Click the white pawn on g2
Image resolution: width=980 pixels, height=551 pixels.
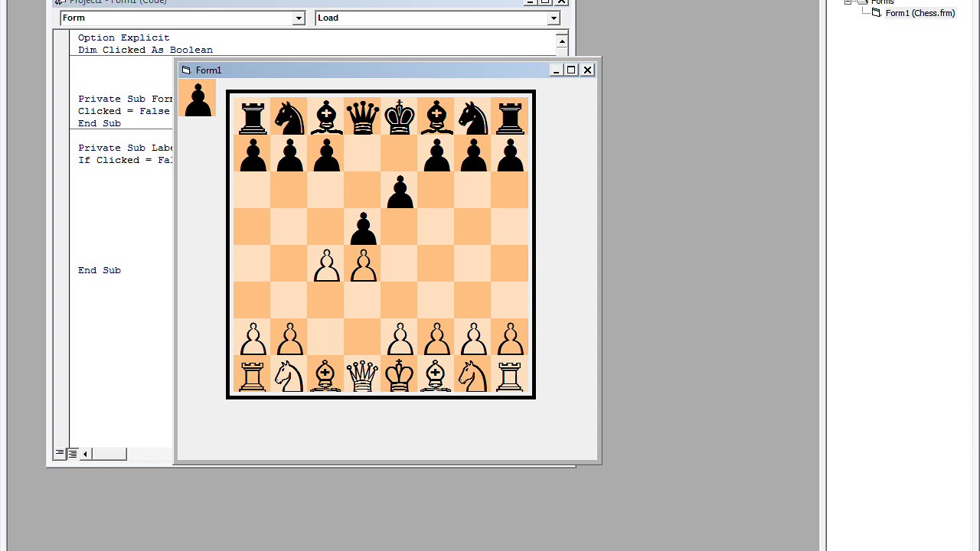point(472,337)
